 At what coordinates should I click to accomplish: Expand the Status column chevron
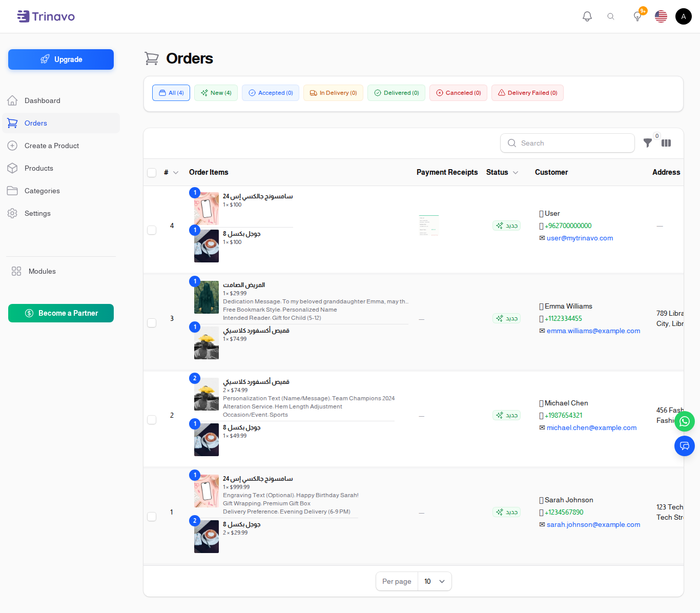[516, 173]
